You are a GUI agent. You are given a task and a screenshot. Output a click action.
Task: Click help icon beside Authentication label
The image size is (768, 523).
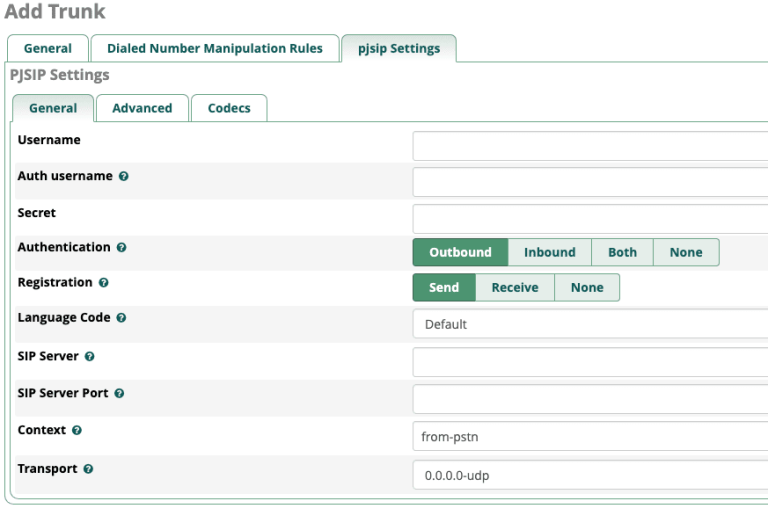122,247
